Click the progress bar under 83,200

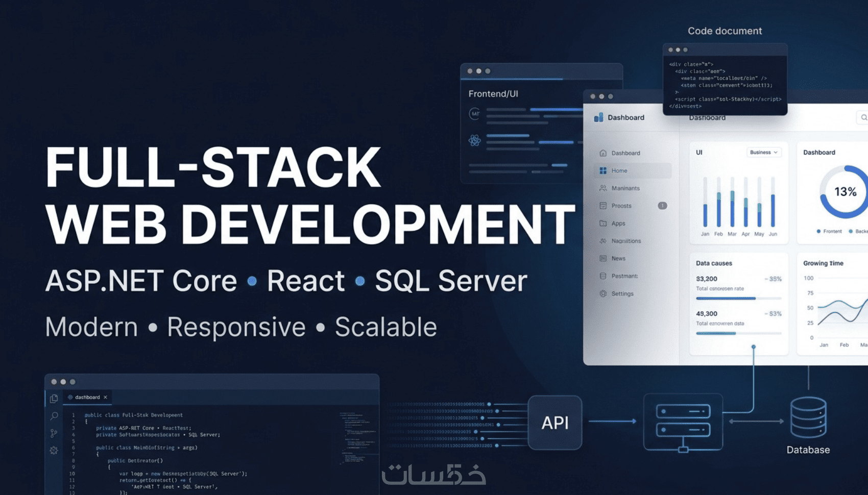click(x=738, y=299)
